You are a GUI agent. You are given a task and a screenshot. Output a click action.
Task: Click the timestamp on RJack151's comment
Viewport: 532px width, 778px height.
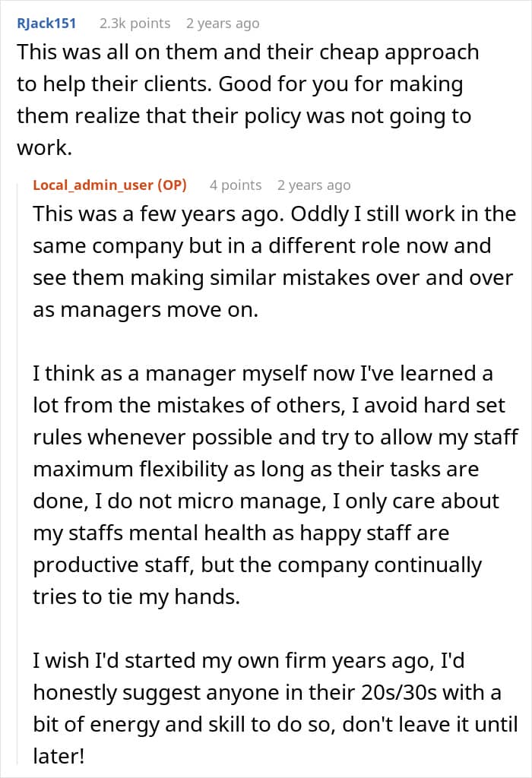tap(223, 24)
